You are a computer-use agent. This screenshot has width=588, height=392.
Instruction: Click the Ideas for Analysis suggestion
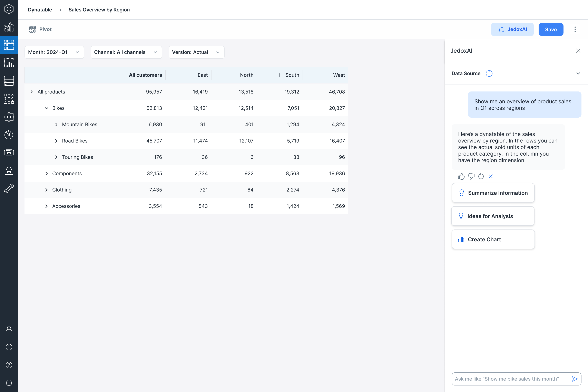(493, 216)
